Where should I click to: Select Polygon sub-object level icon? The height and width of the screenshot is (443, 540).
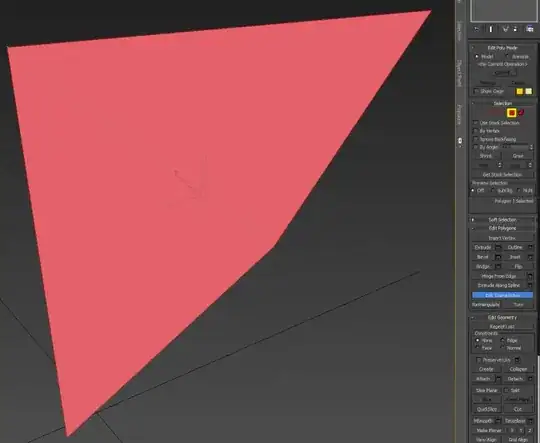(512, 113)
